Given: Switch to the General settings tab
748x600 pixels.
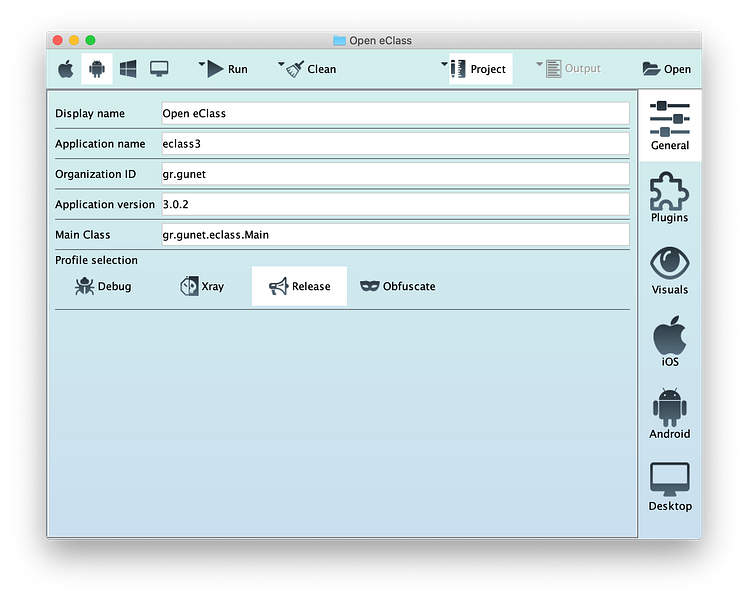Looking at the screenshot, I should tap(670, 126).
